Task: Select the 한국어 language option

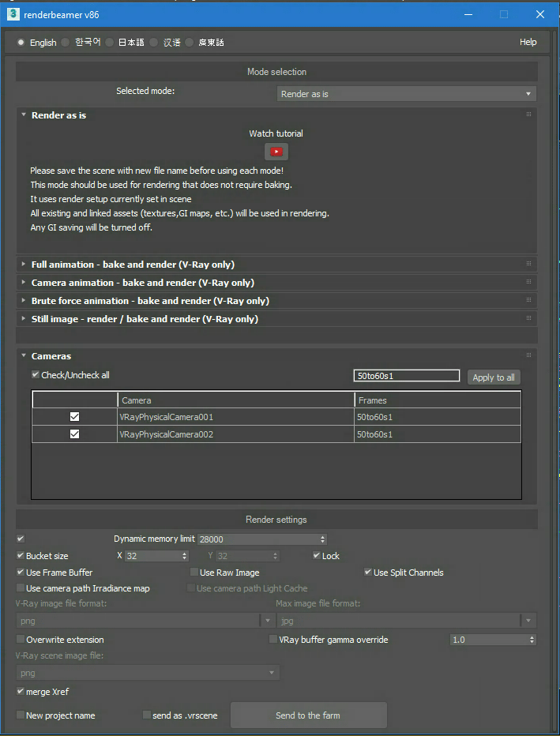Action: click(x=81, y=42)
